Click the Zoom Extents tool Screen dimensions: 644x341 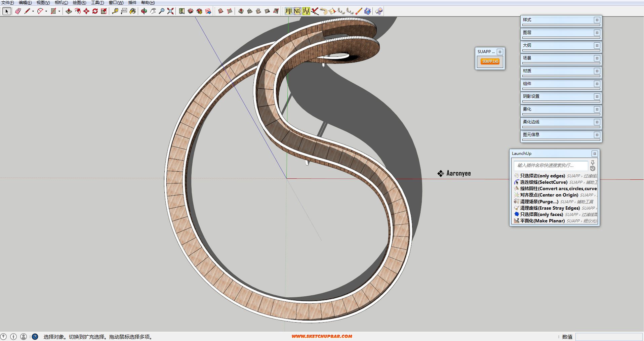[x=170, y=11]
